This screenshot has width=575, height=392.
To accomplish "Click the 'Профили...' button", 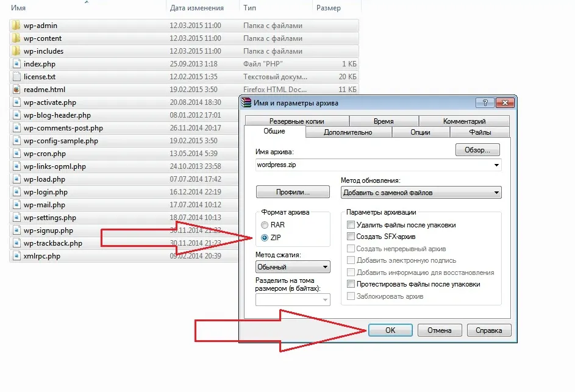I will click(x=293, y=192).
